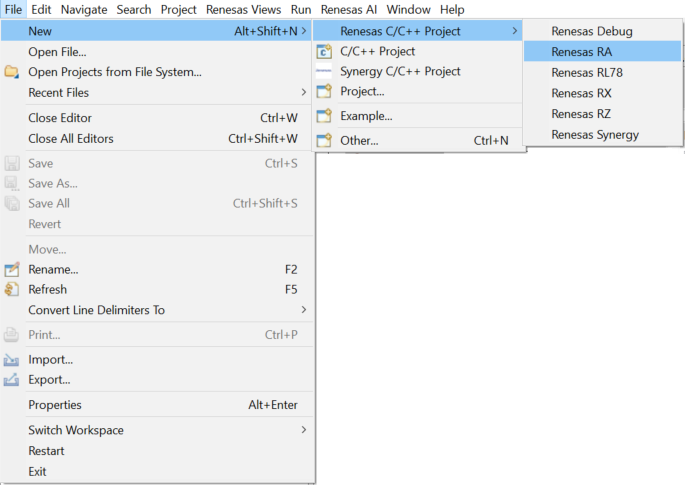The height and width of the screenshot is (485, 685).
Task: Click the Save floppy disk icon
Action: pos(12,163)
